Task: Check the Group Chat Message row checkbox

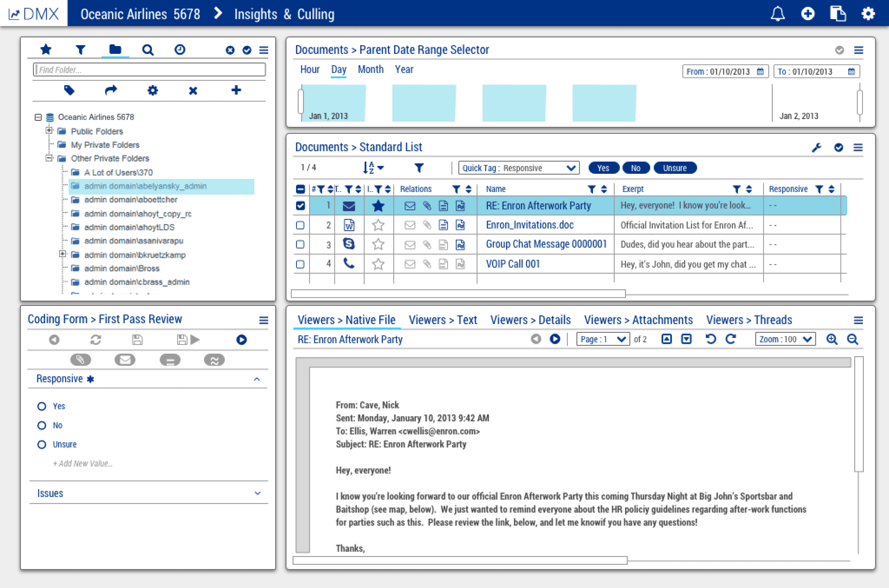Action: (x=300, y=245)
